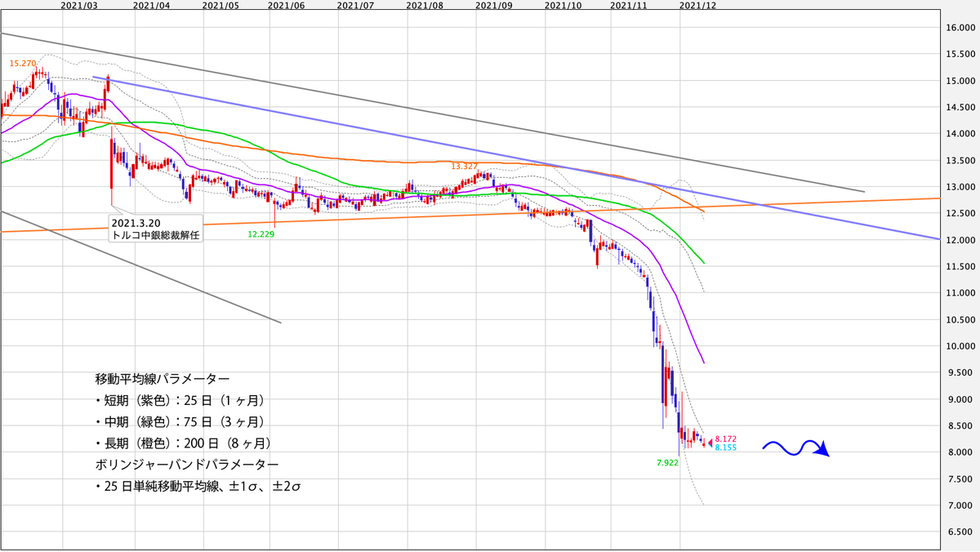This screenshot has height=552, width=980.
Task: Click the 9.000 price axis label
Action: 962,399
